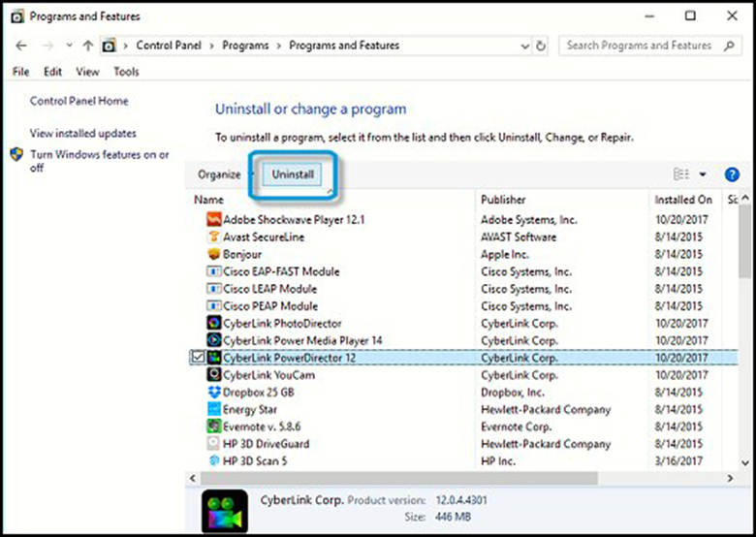756x537 pixels.
Task: Open the File menu
Action: [x=21, y=72]
